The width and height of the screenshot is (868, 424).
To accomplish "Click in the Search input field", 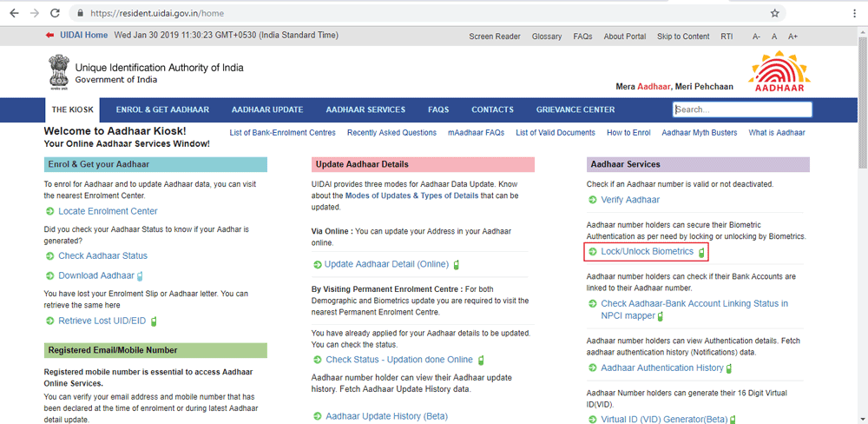I will (x=742, y=110).
